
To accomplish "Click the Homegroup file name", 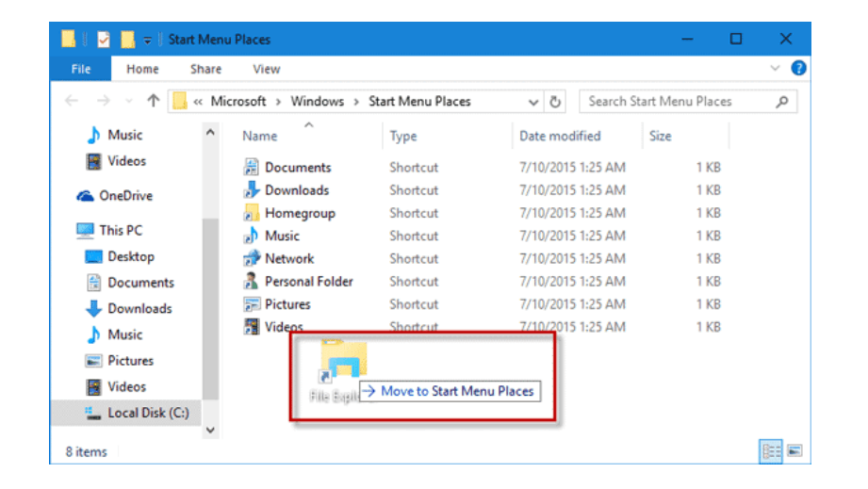I will click(300, 214).
